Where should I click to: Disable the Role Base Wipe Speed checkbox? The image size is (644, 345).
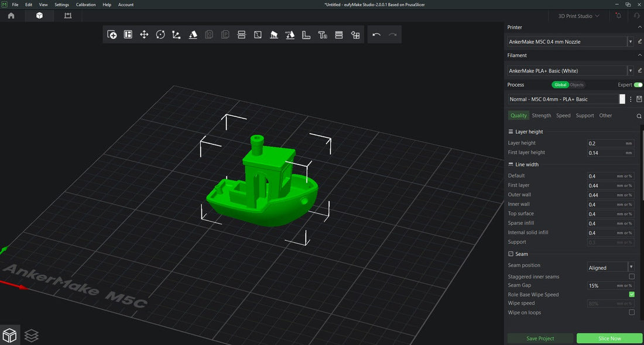[x=631, y=294]
